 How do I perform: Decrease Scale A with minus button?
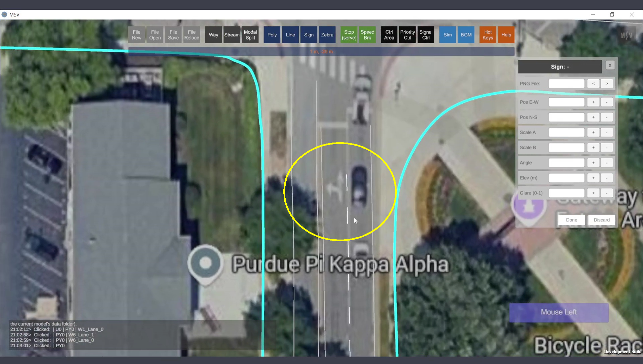606,132
